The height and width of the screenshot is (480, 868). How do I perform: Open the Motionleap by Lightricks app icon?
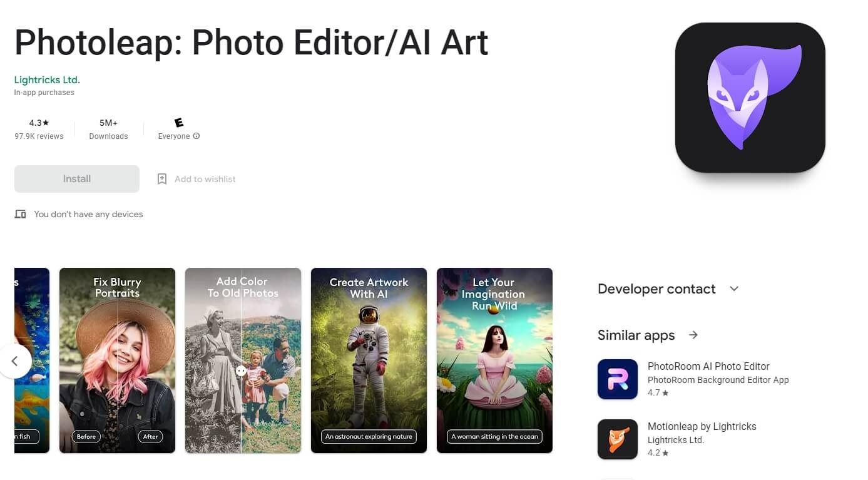[x=618, y=439]
